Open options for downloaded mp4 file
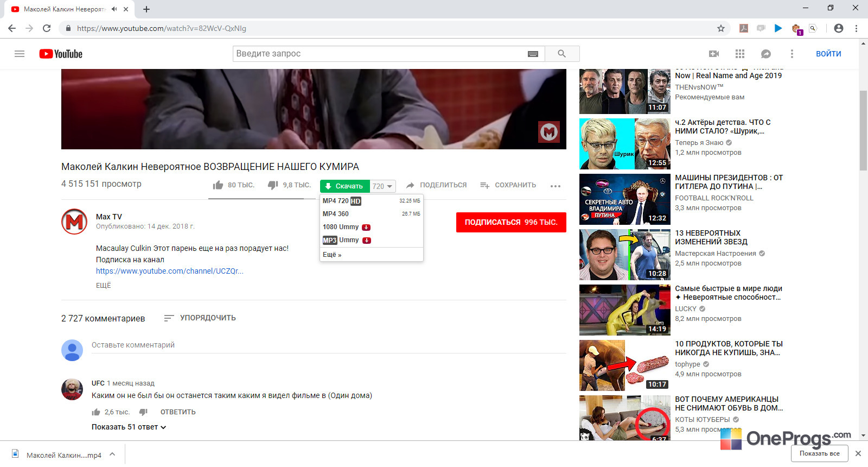Image resolution: width=868 pixels, height=467 pixels. (112, 454)
